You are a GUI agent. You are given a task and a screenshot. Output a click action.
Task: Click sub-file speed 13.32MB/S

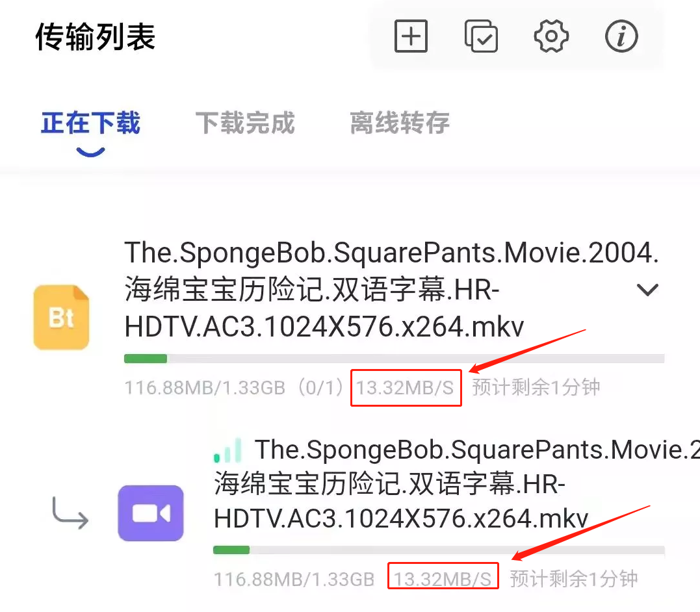(443, 580)
